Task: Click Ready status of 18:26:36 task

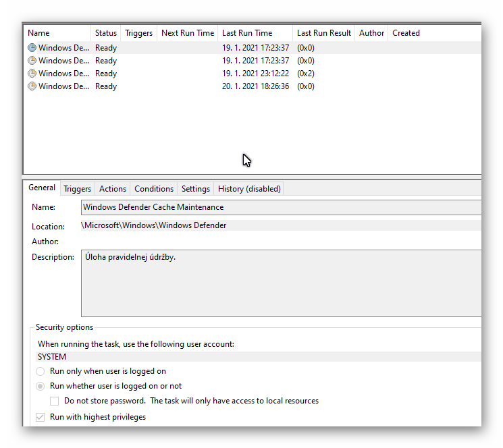Action: pos(106,86)
